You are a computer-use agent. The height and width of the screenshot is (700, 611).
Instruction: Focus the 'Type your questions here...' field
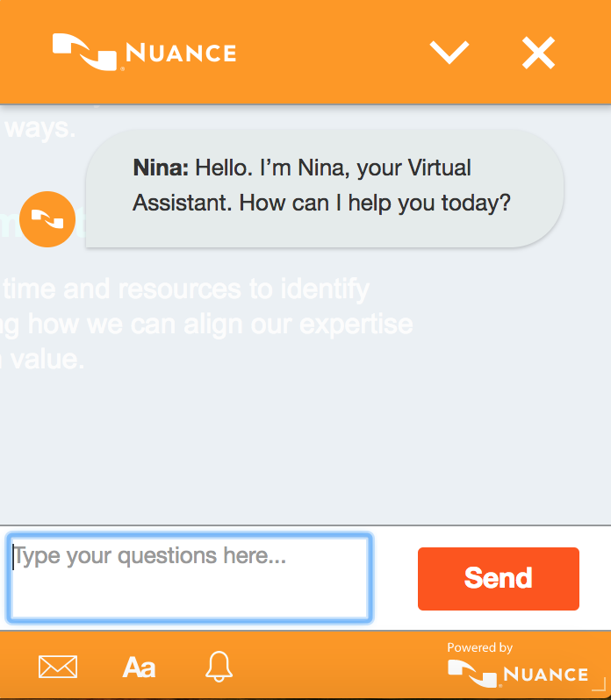point(190,578)
